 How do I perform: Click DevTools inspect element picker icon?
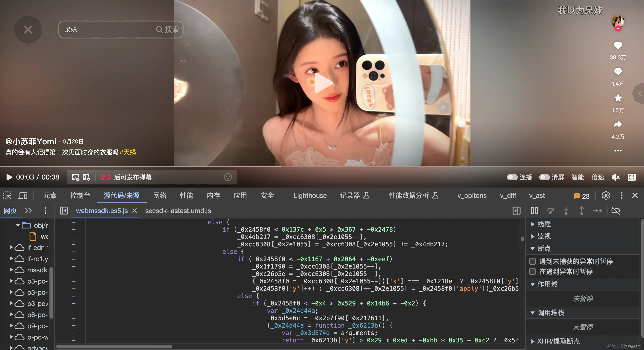pyautogui.click(x=7, y=196)
